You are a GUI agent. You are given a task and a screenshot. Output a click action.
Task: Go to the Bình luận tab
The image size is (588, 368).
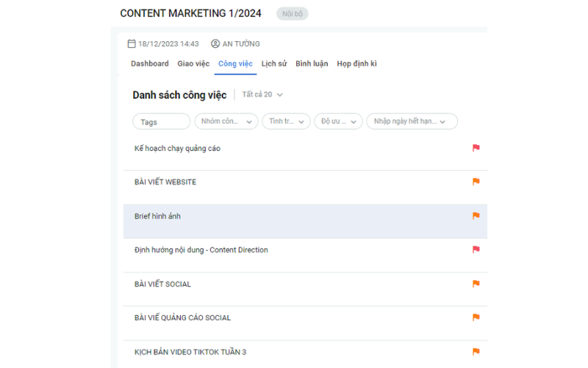(x=312, y=63)
